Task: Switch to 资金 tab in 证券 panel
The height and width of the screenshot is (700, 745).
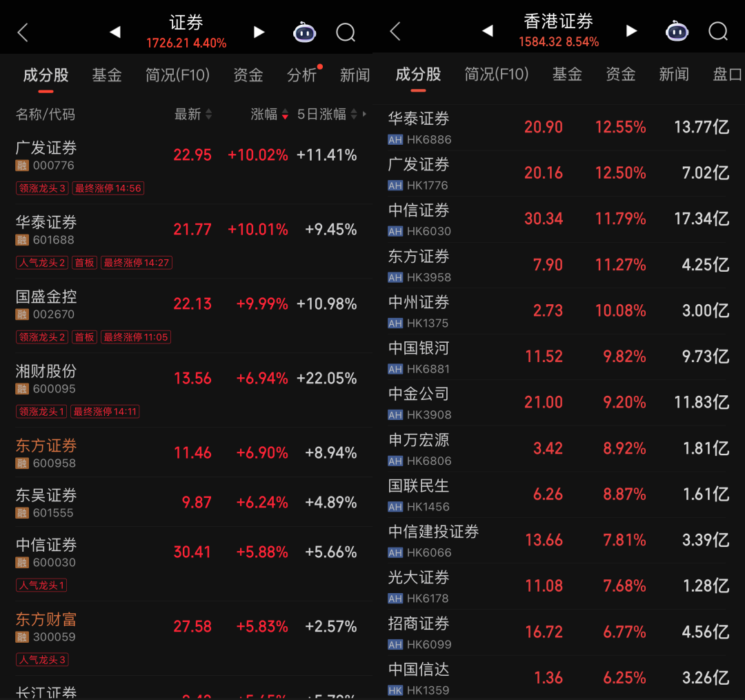Action: click(248, 75)
